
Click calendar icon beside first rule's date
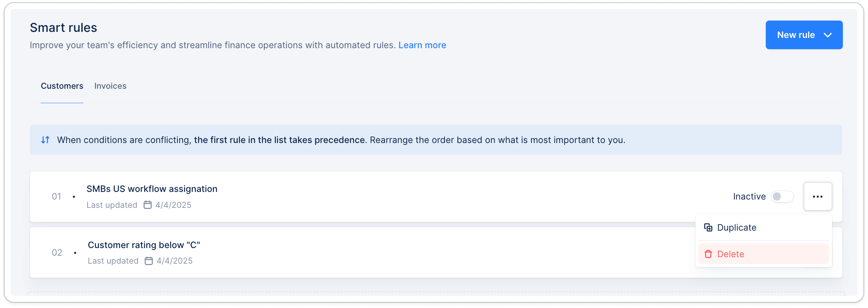coord(147,205)
